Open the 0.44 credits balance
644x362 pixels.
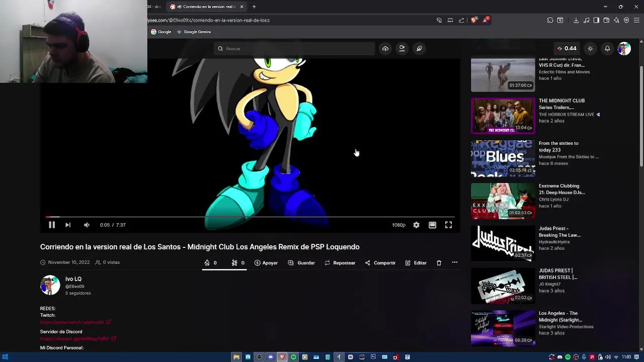coord(567,49)
